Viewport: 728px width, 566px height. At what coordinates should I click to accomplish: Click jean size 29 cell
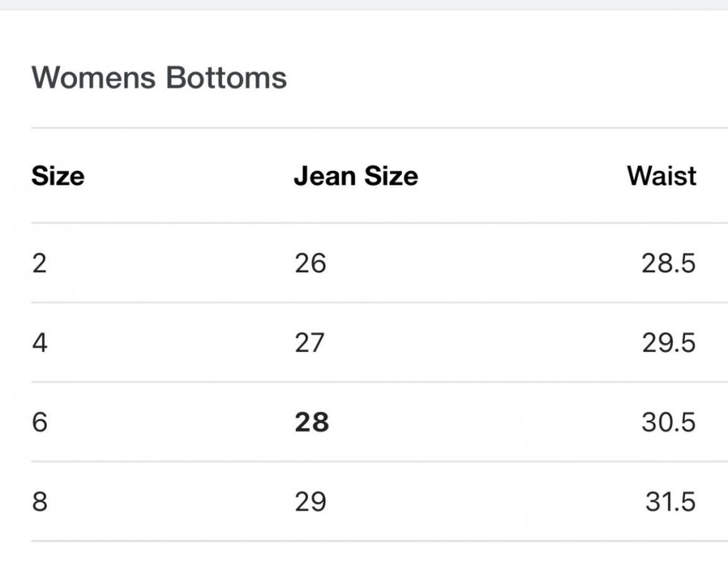[x=311, y=502]
